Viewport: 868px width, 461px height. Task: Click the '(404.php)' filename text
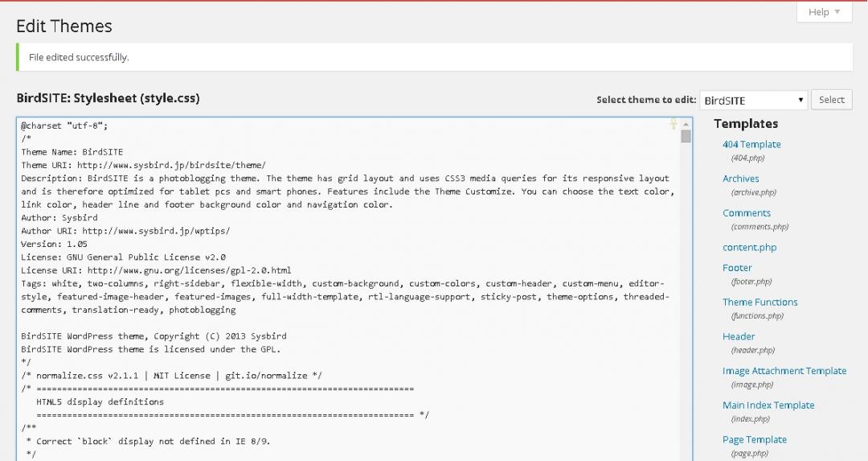(x=748, y=158)
